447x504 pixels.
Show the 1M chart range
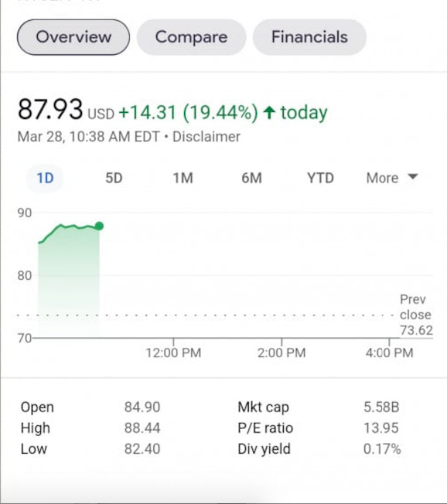pyautogui.click(x=183, y=178)
